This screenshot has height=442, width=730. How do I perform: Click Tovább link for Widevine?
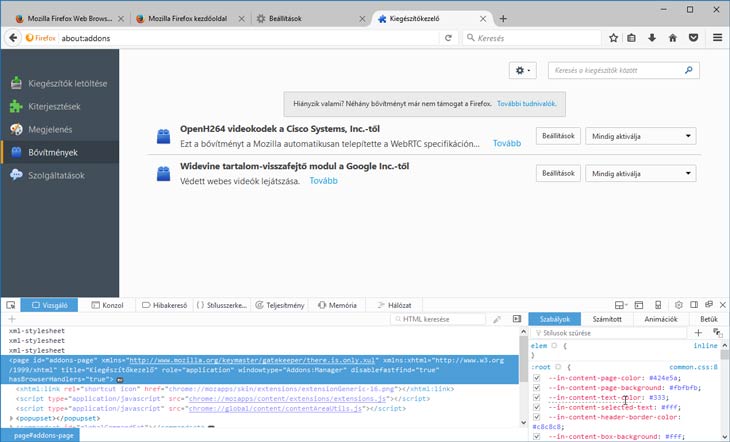[324, 181]
